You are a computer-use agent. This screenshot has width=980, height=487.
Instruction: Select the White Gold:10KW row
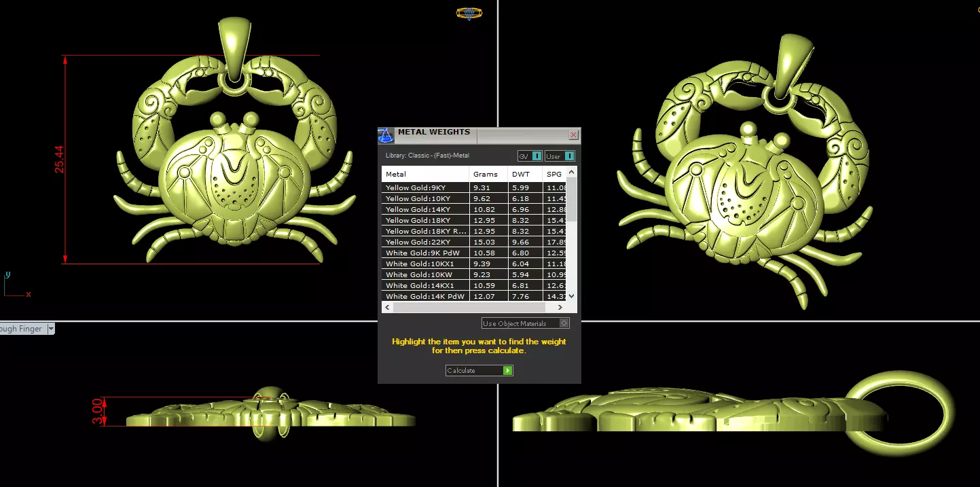475,274
